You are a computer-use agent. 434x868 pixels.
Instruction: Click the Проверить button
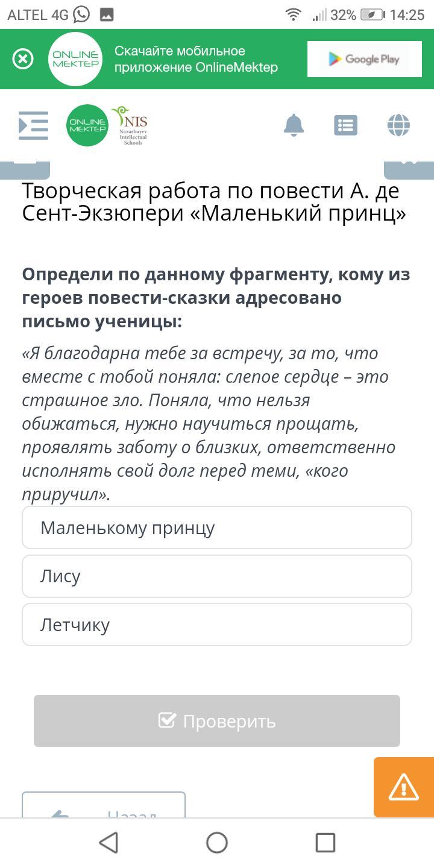point(217,721)
